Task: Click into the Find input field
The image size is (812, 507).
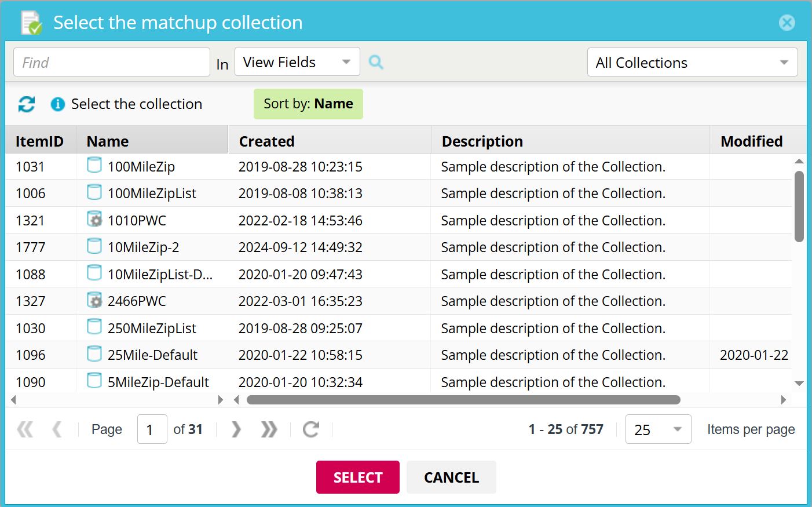Action: [x=112, y=62]
